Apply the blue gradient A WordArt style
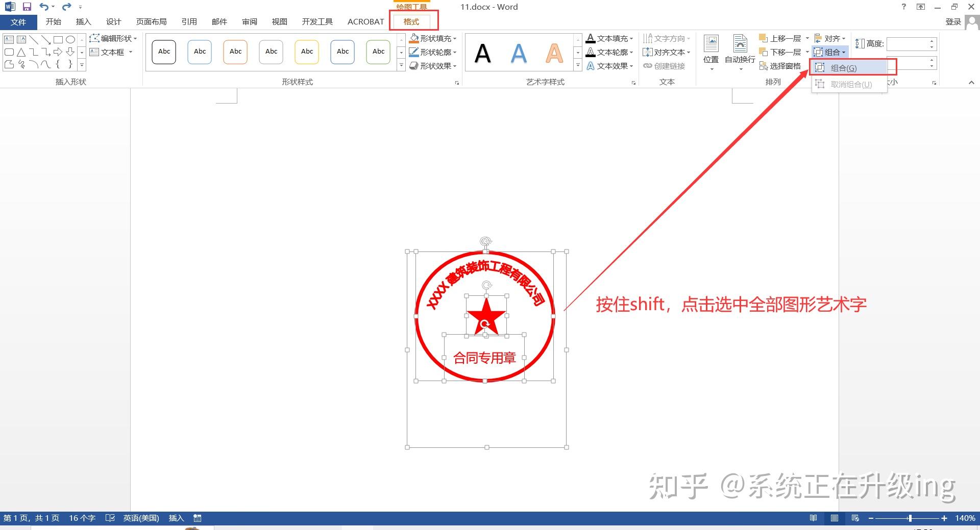 click(519, 53)
